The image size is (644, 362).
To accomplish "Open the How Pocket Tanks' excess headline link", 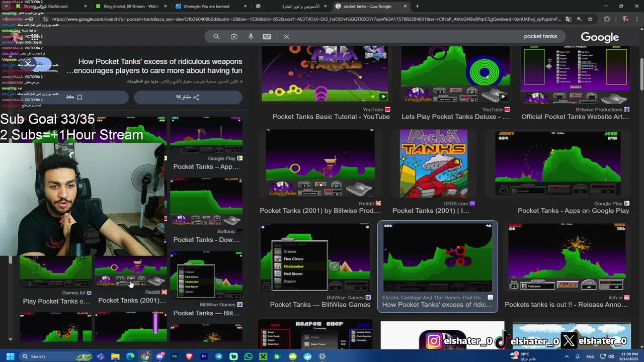I will coord(154,66).
